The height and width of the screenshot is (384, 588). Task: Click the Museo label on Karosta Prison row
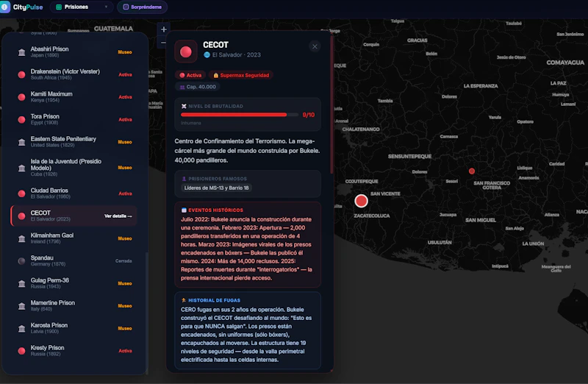coord(125,328)
